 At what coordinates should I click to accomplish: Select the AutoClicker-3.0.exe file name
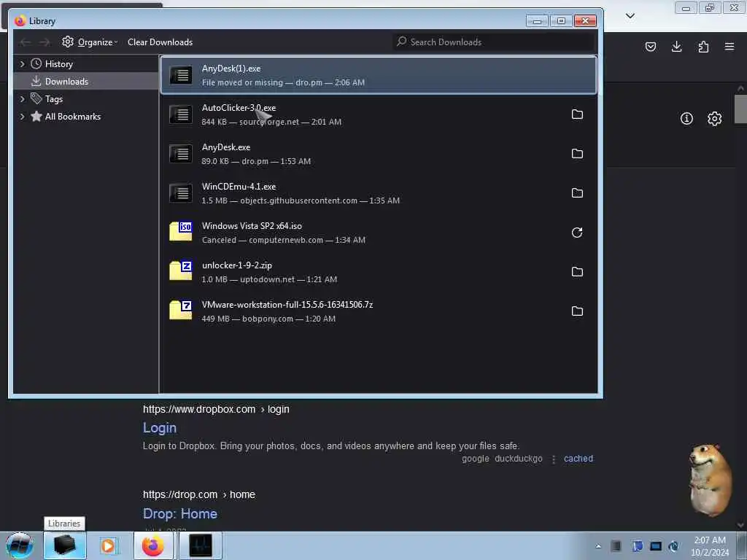point(239,108)
